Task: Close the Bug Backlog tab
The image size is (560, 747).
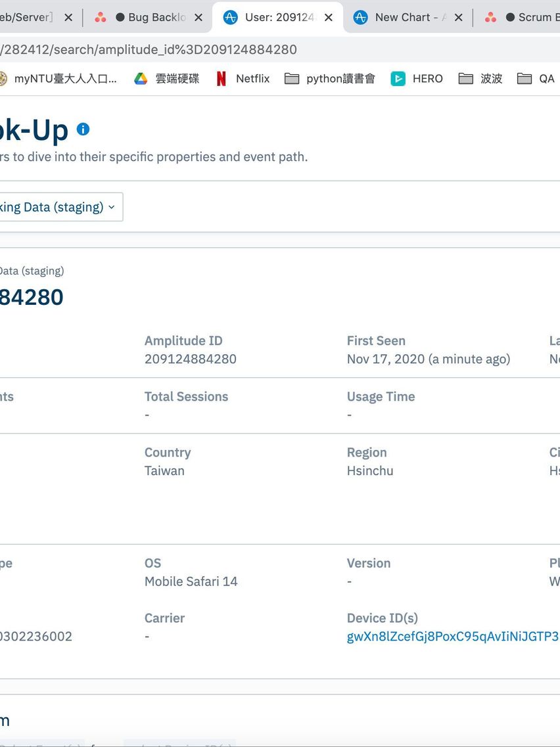Action: (198, 18)
